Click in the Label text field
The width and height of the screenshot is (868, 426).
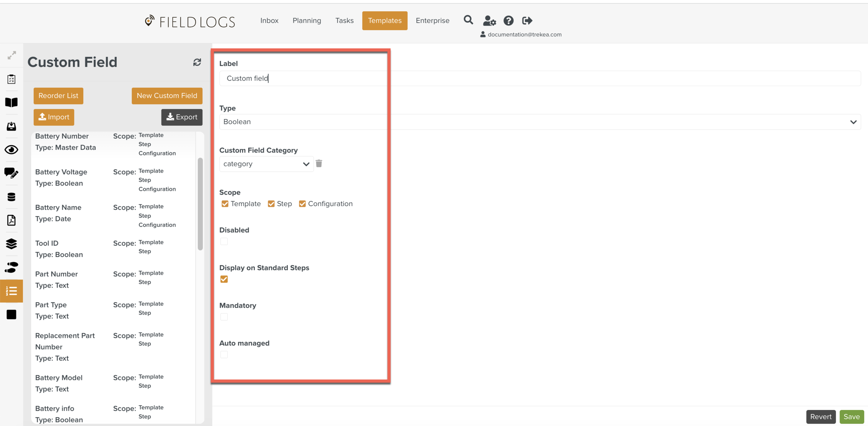540,78
